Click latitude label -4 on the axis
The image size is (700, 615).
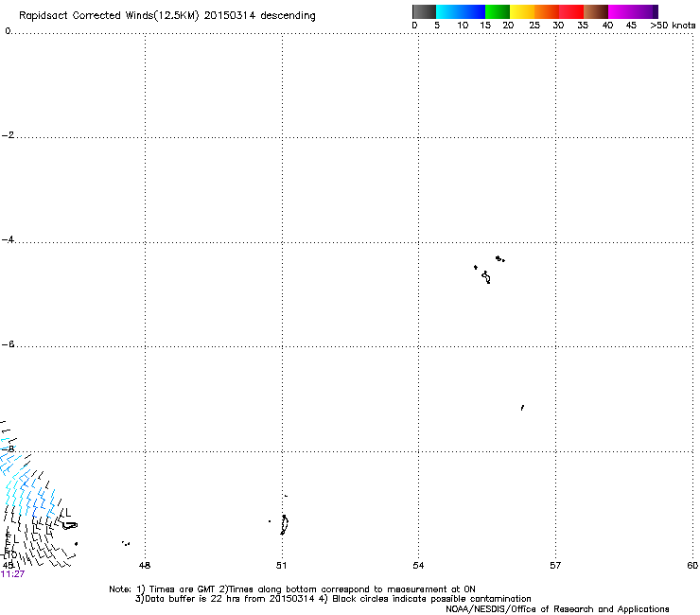coord(8,239)
